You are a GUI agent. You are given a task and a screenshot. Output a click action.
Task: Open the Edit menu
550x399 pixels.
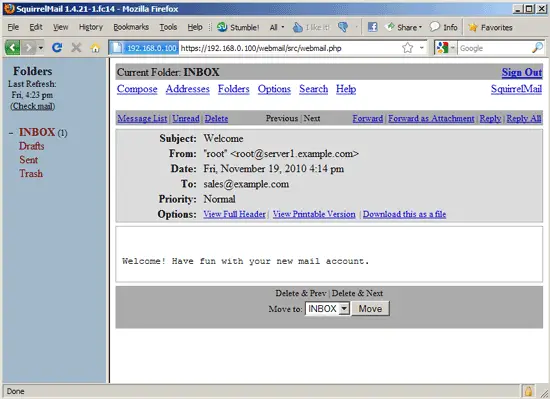point(36,27)
